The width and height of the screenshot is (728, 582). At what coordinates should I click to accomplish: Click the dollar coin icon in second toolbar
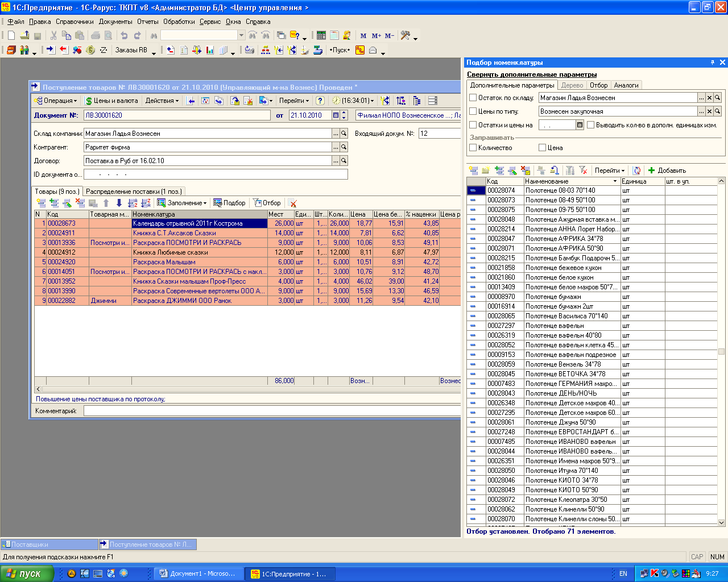tap(90, 50)
